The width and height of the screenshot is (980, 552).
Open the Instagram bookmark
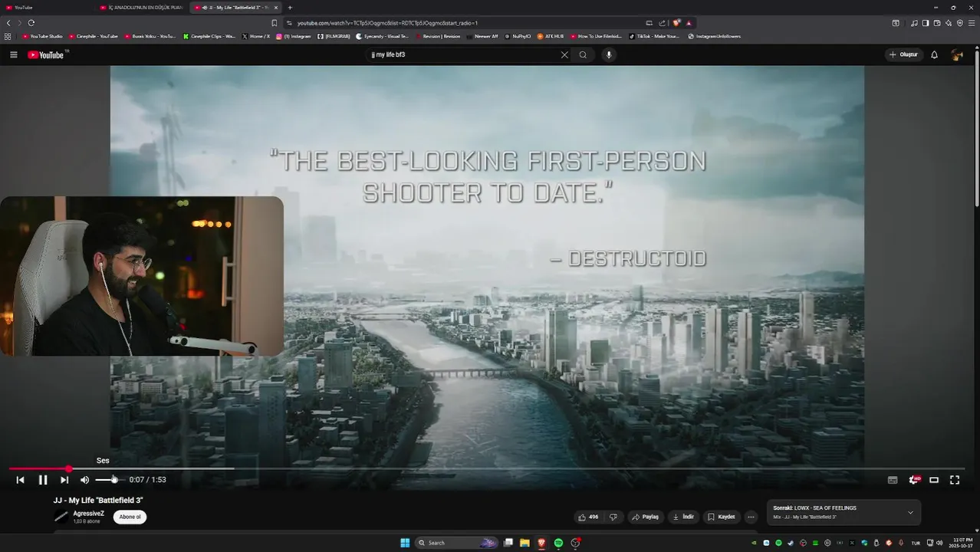tap(294, 36)
